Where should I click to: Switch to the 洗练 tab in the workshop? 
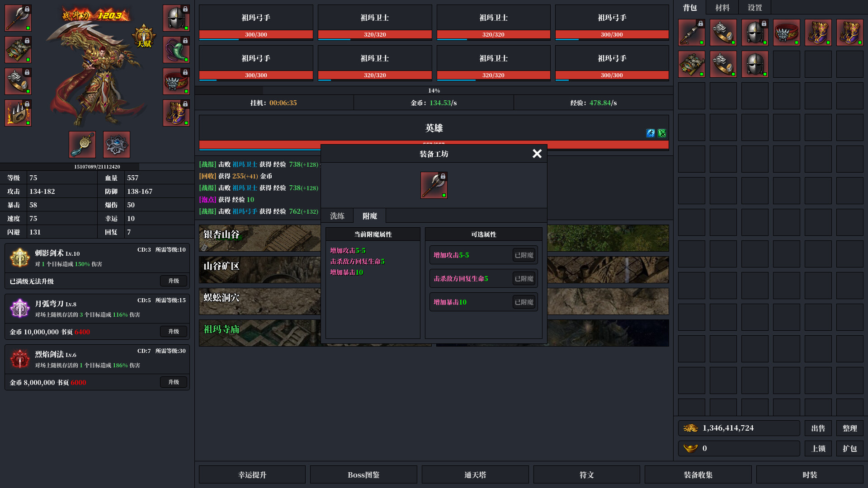337,216
